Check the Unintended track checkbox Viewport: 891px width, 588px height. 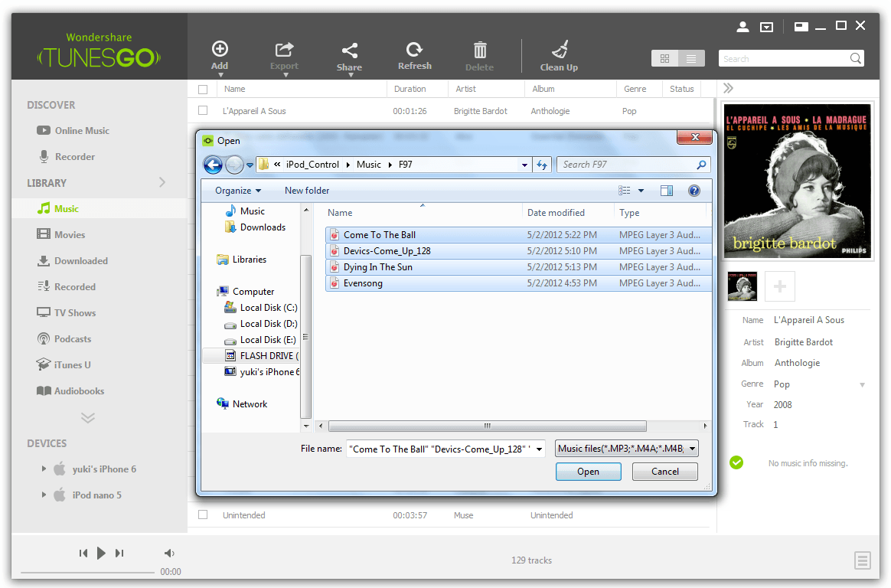click(203, 514)
